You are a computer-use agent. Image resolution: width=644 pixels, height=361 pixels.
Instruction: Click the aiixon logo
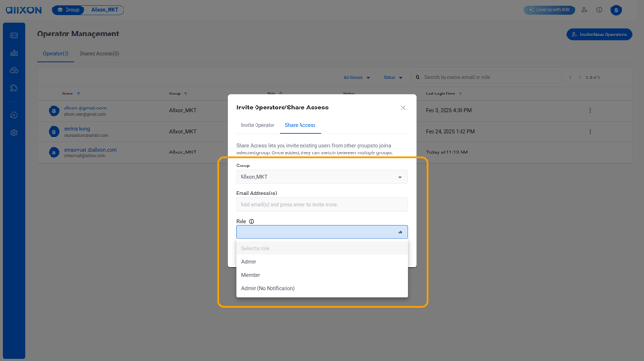[23, 10]
